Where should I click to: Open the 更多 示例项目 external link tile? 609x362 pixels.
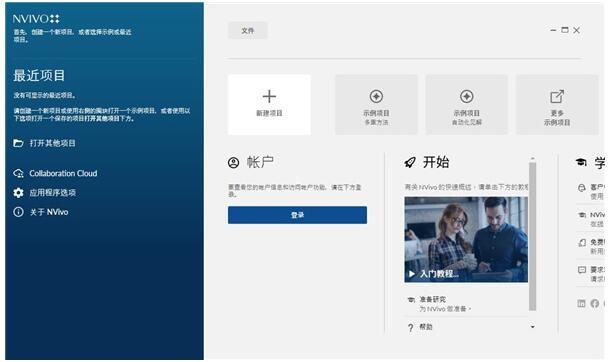pyautogui.click(x=557, y=104)
